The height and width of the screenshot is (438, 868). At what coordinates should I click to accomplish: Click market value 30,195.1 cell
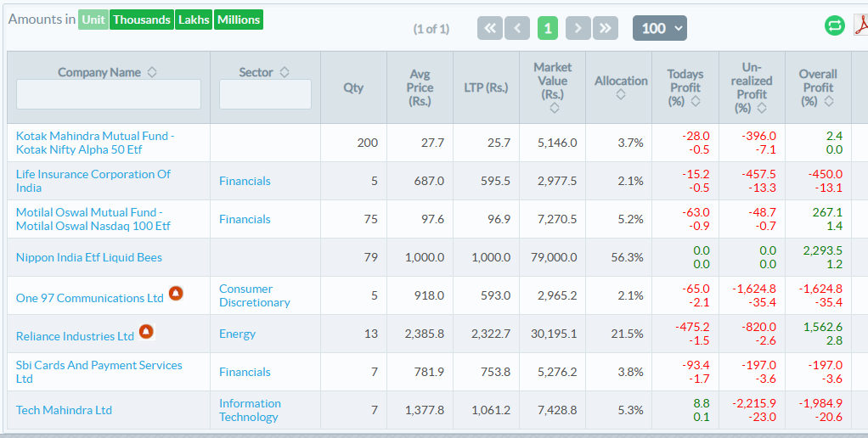tap(553, 334)
